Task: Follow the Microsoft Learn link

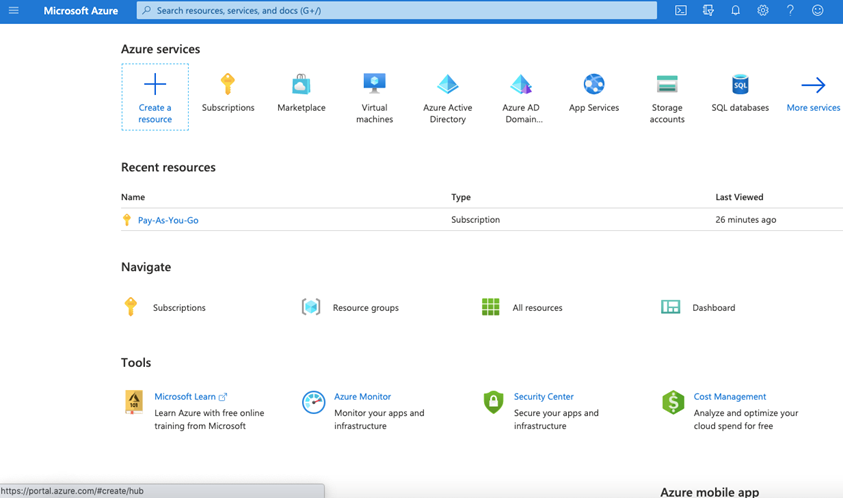Action: pos(185,396)
